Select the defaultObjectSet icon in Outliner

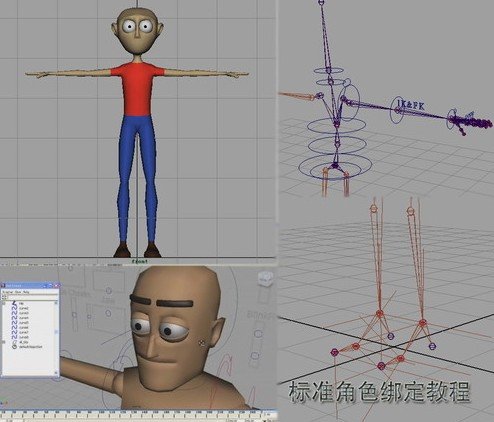14,347
